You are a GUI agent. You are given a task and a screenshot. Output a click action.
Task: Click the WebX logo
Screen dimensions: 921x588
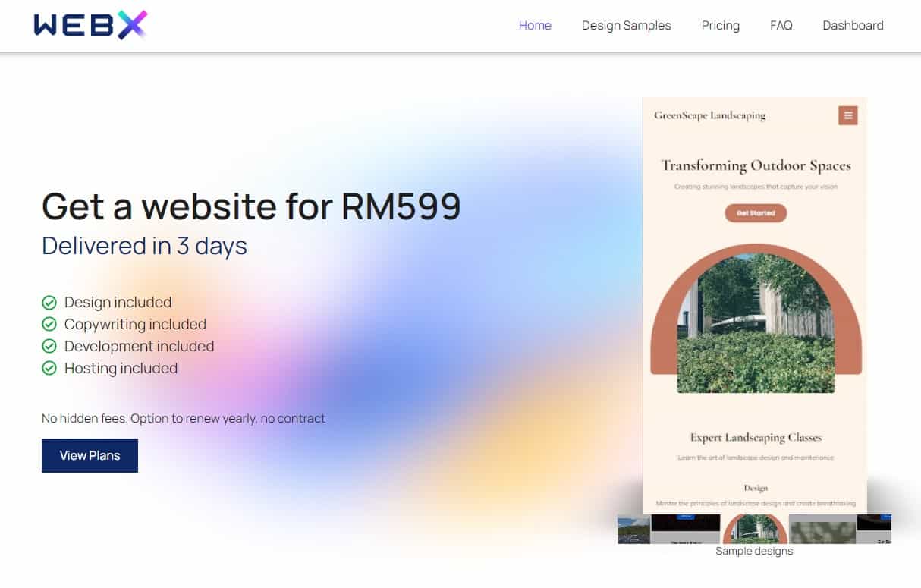[x=90, y=25]
